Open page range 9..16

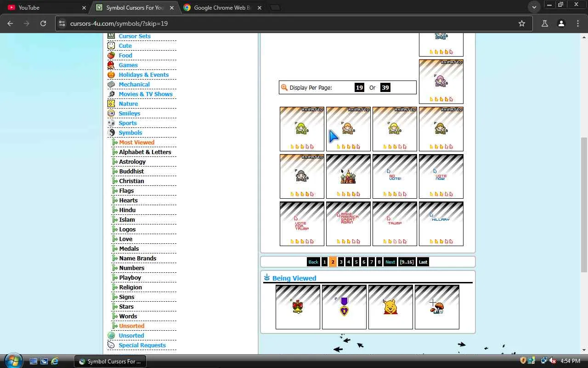coord(407,262)
